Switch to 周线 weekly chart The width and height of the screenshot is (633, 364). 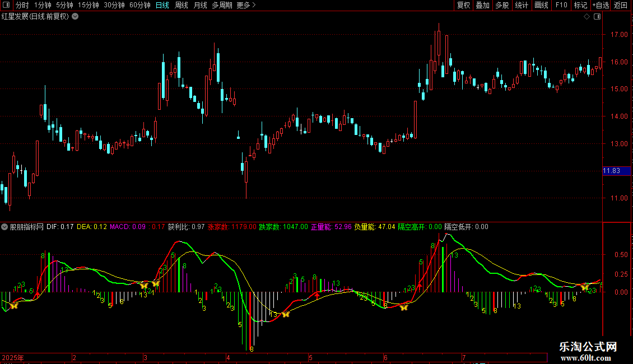(x=181, y=5)
